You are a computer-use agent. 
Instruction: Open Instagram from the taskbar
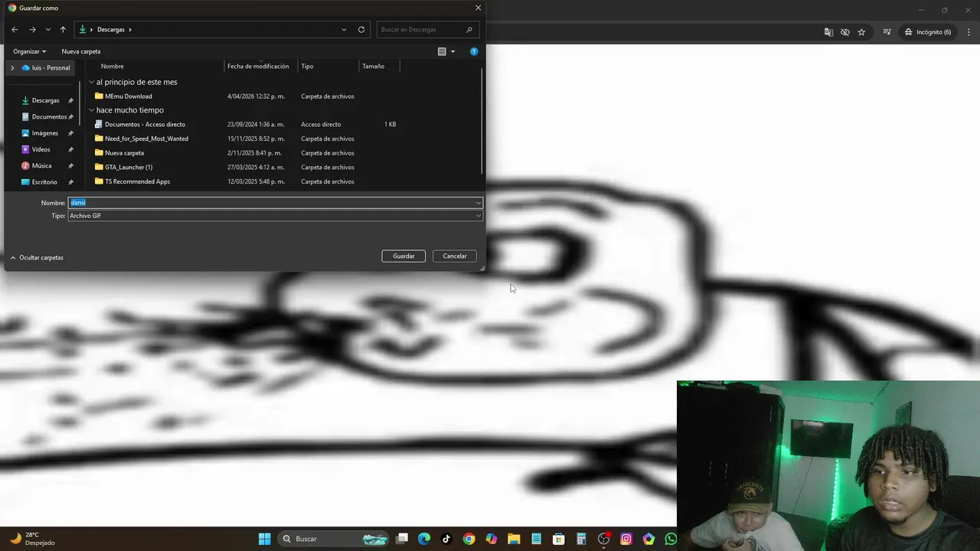pyautogui.click(x=626, y=539)
